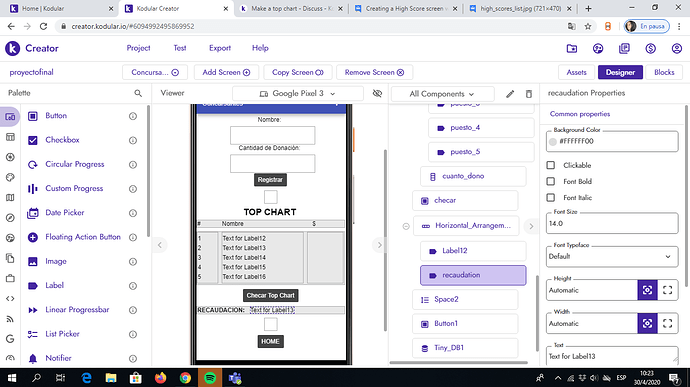Screen dimensions: 690x387
Task: Show info for Floating Action Button
Action: (x=133, y=237)
